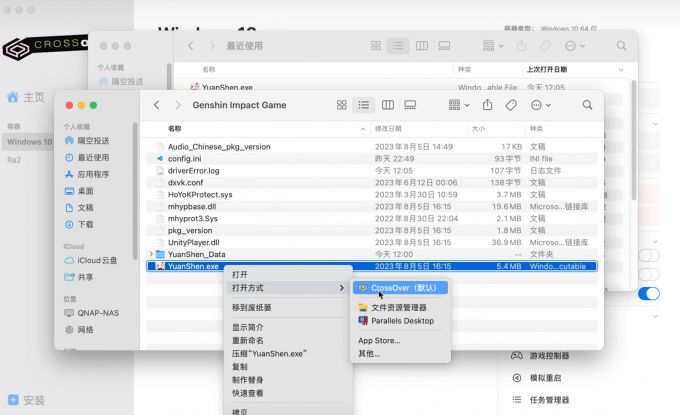
Task: Switch to list view in Genshin Impact Game window
Action: pyautogui.click(x=363, y=105)
